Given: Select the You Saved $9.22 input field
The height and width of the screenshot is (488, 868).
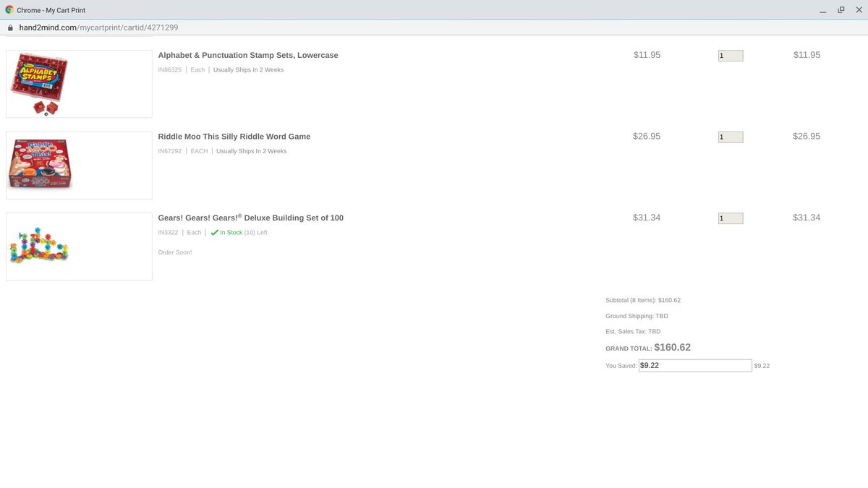Looking at the screenshot, I should 694,365.
